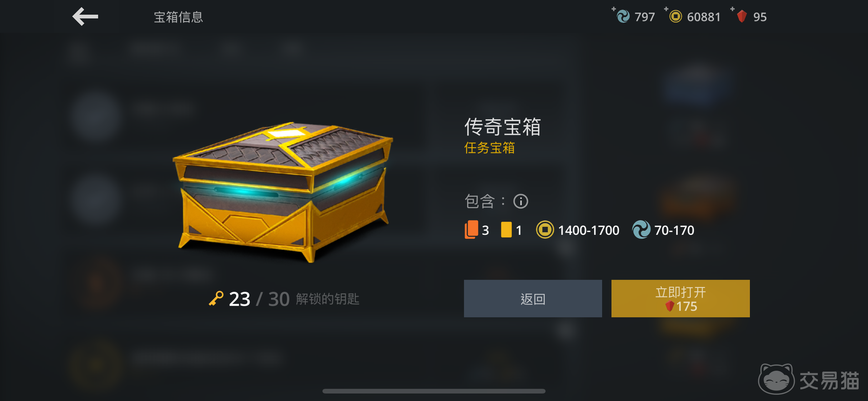The height and width of the screenshot is (401, 868).
Task: Tap the info icon beside 包含
Action: [521, 201]
